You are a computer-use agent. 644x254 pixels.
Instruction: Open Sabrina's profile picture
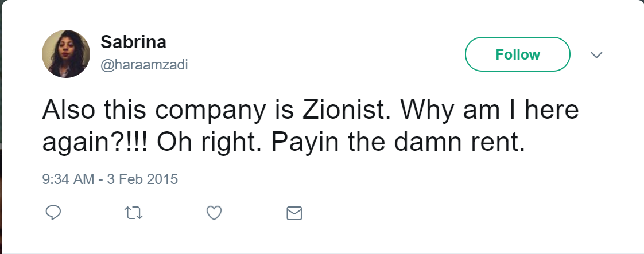[x=66, y=54]
